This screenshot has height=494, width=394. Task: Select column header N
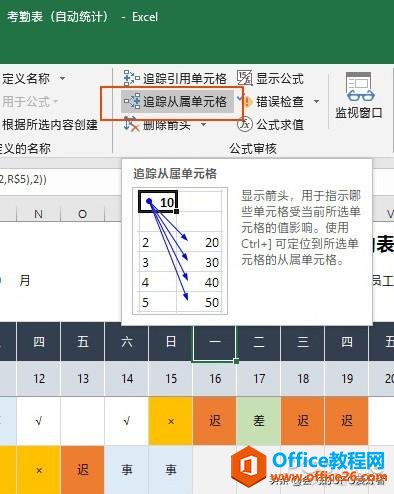pos(38,214)
